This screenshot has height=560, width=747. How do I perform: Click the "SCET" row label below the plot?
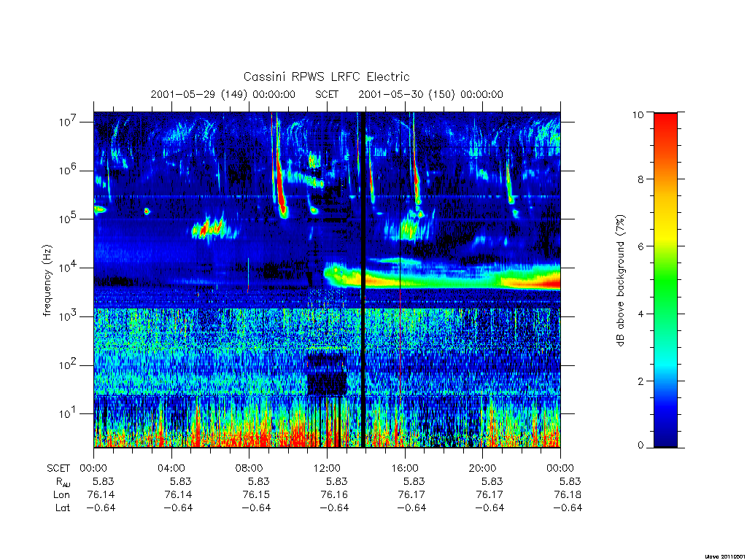58,468
